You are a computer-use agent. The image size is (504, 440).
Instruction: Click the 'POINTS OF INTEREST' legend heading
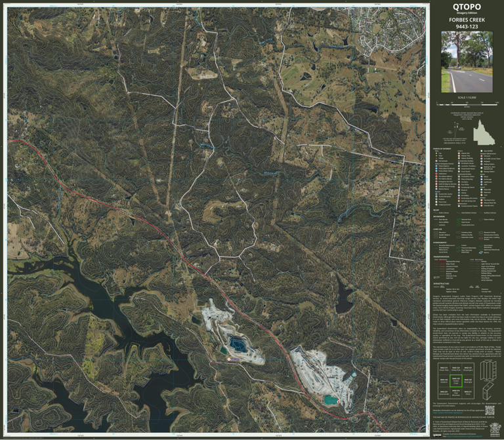pos(442,149)
